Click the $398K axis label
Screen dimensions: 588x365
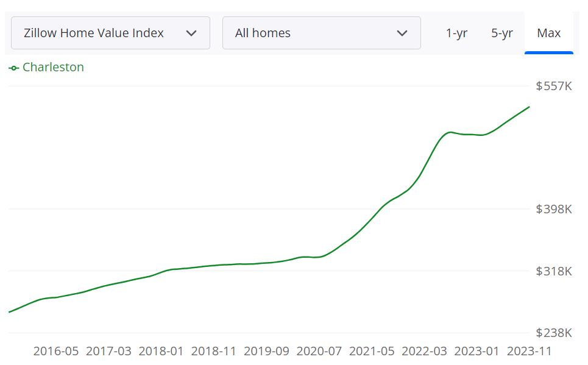(553, 209)
